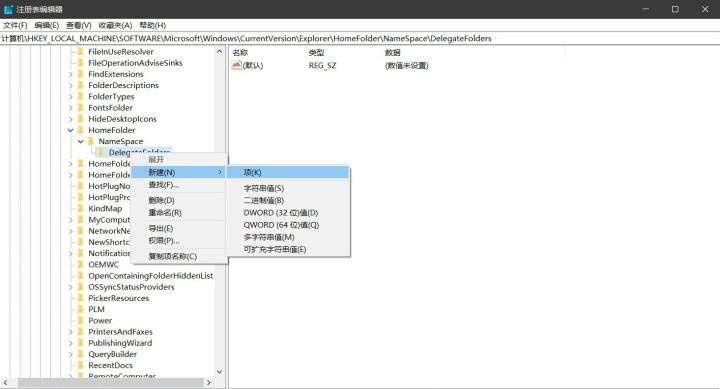Expand the FolderDescriptions tree node

[x=71, y=85]
